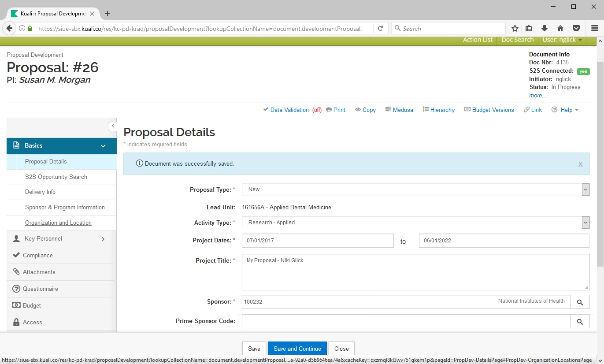Screen dimensions: 604x364
Task: Open the Compliance section in sidebar
Action: (38, 256)
